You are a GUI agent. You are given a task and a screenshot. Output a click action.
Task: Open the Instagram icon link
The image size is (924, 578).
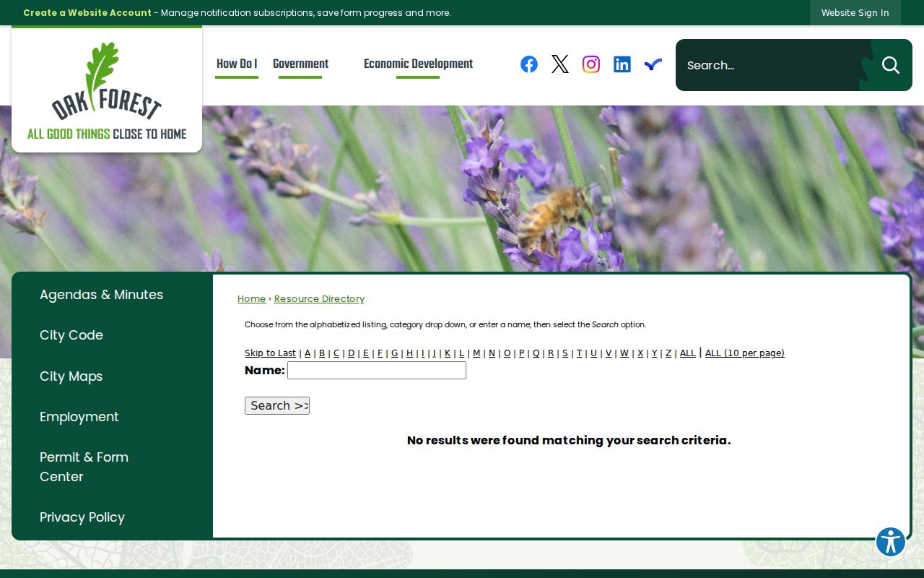(591, 64)
